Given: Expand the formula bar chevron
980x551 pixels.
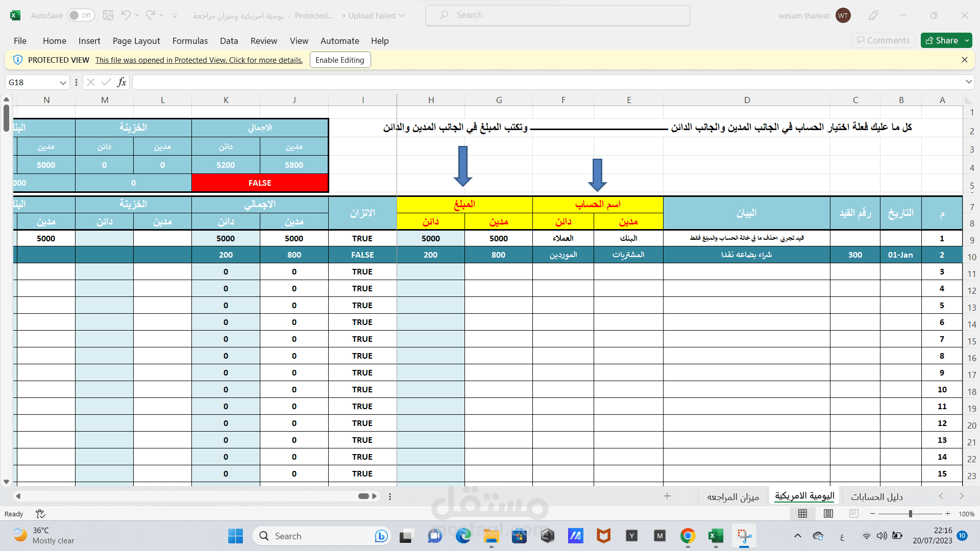Looking at the screenshot, I should pyautogui.click(x=968, y=82).
